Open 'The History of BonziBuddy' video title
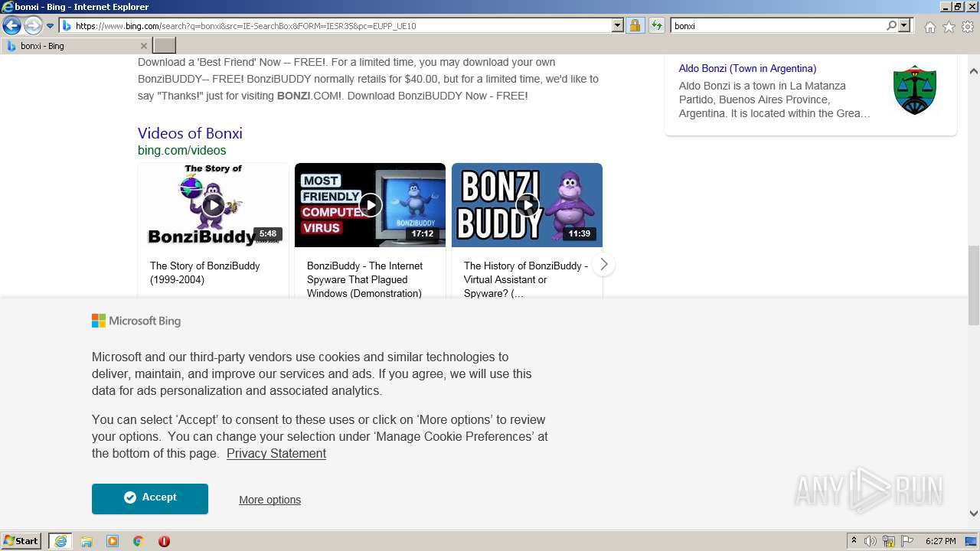 [x=525, y=279]
